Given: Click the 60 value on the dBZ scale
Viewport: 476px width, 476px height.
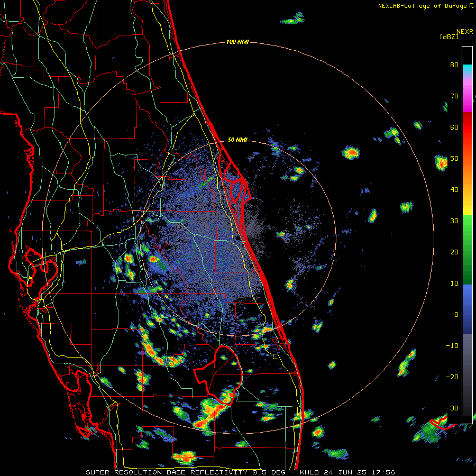Looking at the screenshot, I should (454, 127).
